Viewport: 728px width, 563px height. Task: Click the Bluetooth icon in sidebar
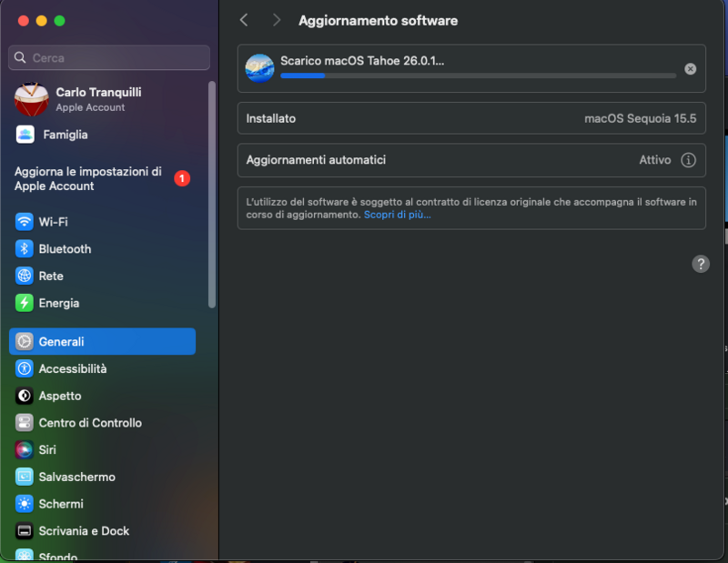(25, 249)
